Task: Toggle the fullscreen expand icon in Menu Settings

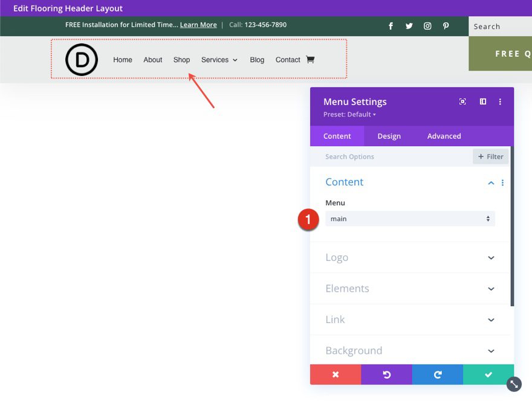Action: 462,102
